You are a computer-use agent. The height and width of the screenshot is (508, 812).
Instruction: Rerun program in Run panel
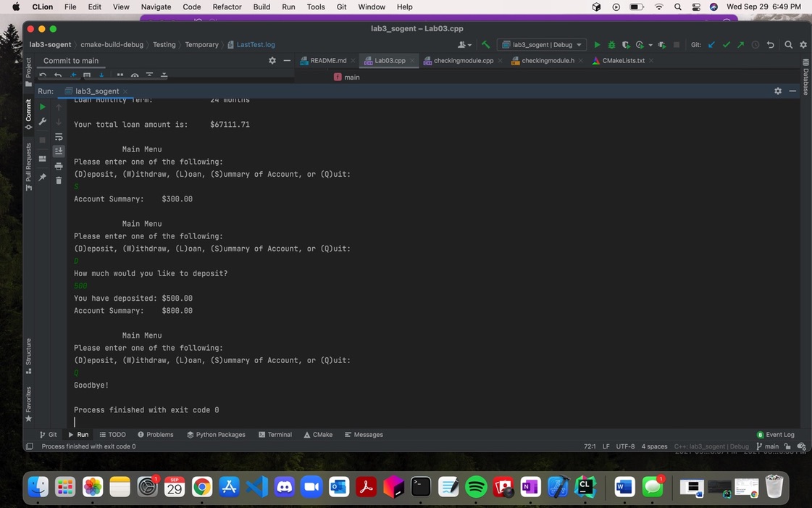tap(43, 107)
